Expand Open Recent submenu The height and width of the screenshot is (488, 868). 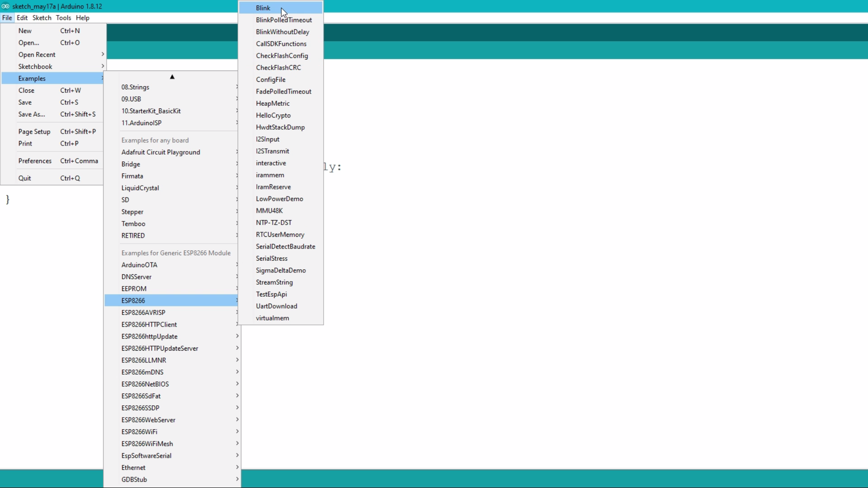click(x=53, y=55)
